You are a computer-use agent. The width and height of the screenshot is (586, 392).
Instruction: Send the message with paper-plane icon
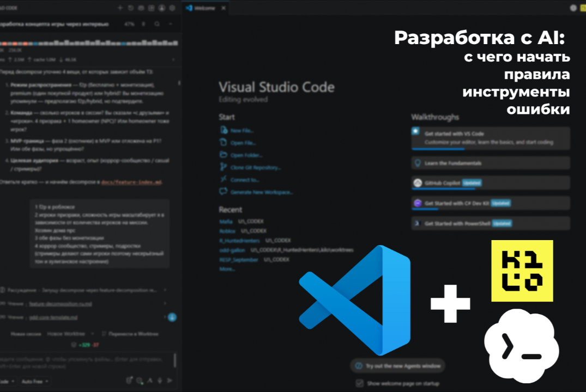pos(170,381)
